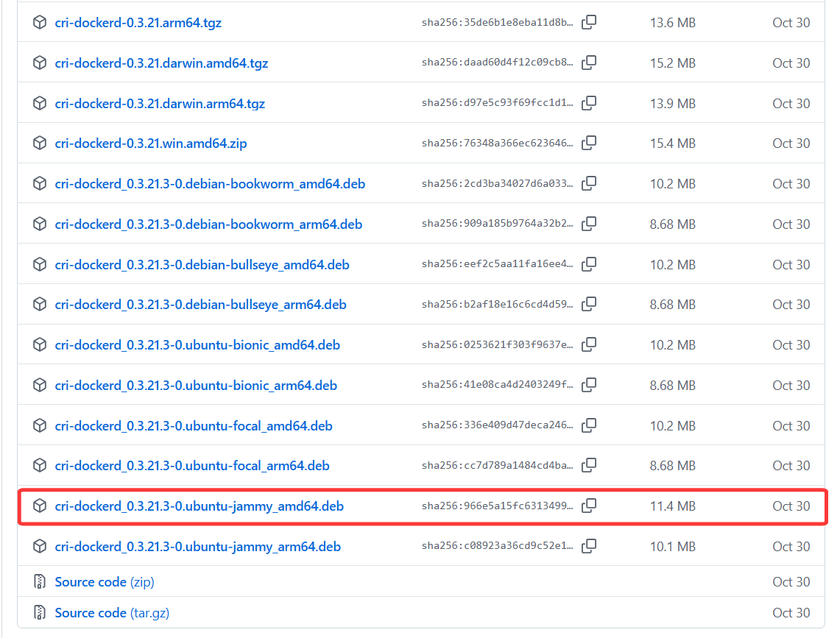The height and width of the screenshot is (638, 840).
Task: Copy checksum for ubuntu-jammy_amd64.deb
Action: coord(588,506)
